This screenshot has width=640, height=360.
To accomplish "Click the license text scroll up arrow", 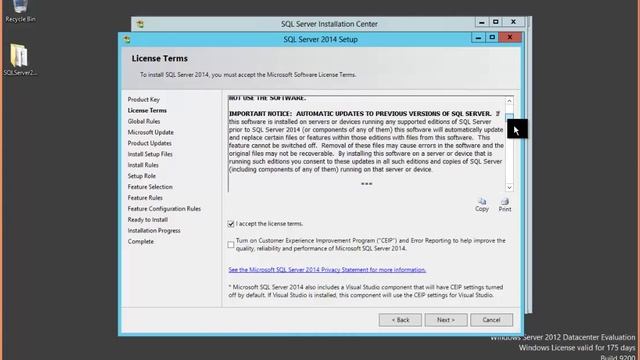I will click(x=509, y=101).
